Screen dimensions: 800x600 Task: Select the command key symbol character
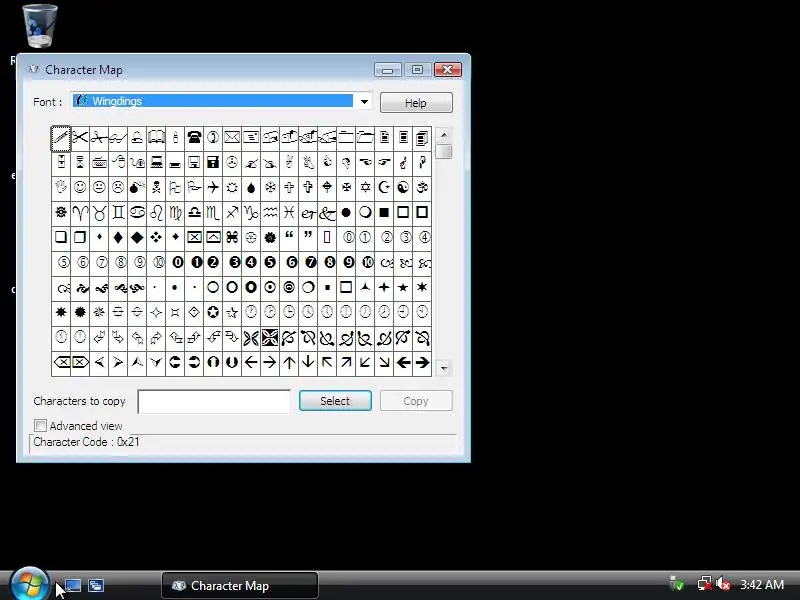pyautogui.click(x=232, y=237)
